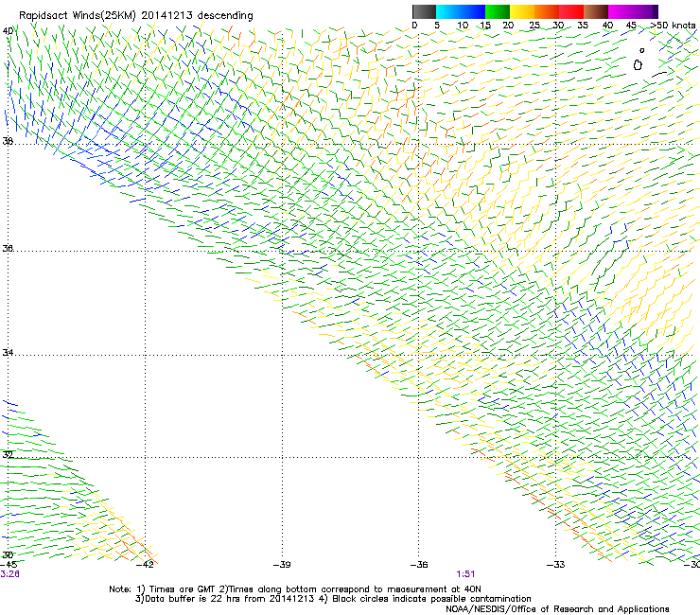
Task: Click the latitude label '38' on the left axis
Action: [x=8, y=141]
